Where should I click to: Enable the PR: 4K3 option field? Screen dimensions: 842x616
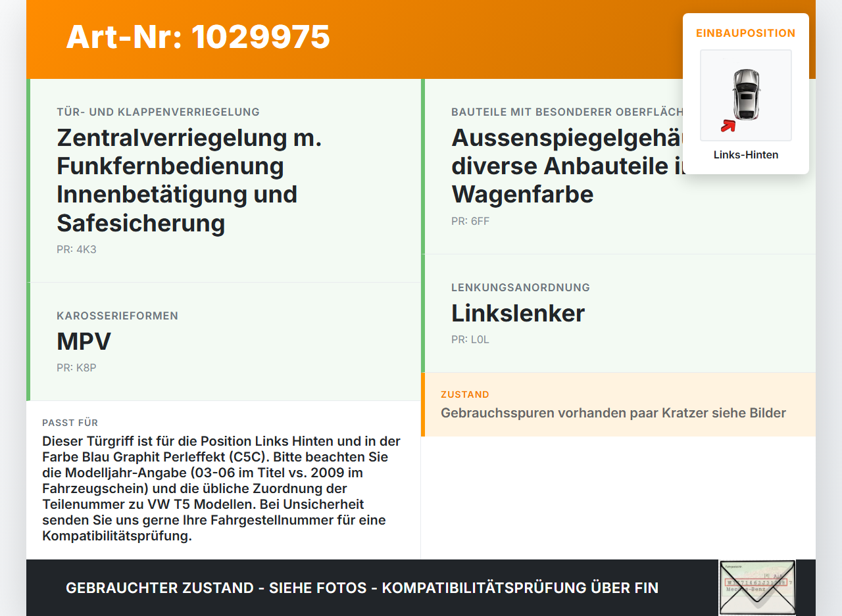point(76,249)
